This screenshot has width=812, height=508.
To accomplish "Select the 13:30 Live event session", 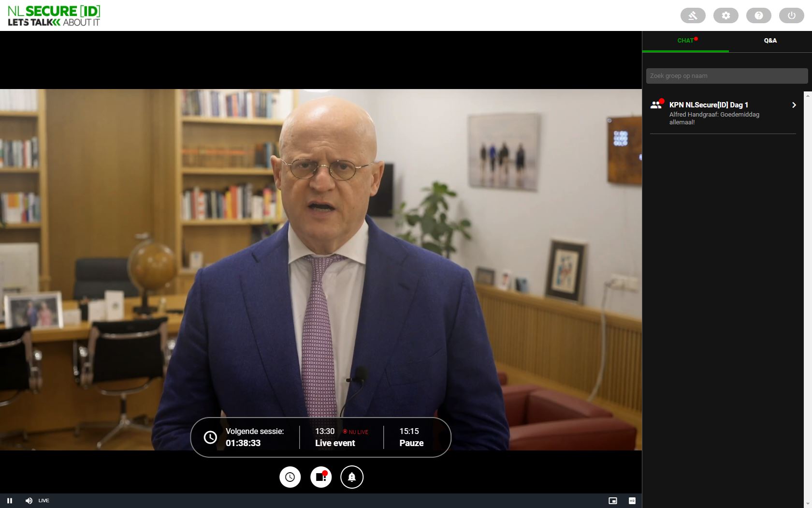I will 341,437.
